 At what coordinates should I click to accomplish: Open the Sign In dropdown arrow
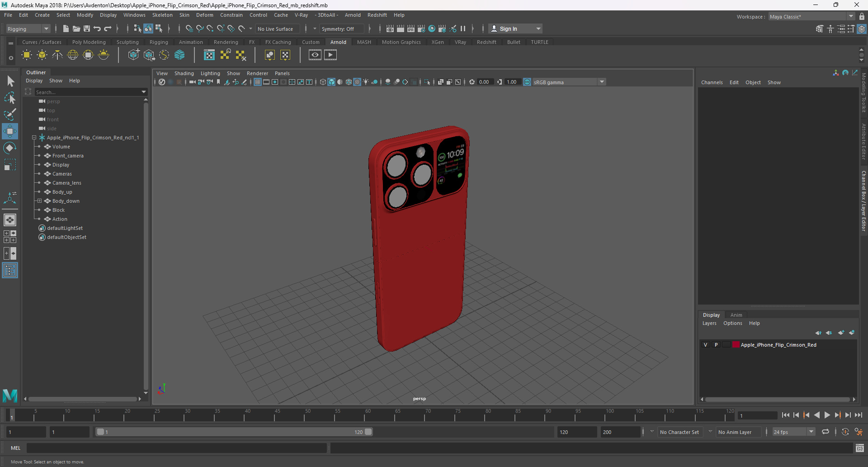538,29
